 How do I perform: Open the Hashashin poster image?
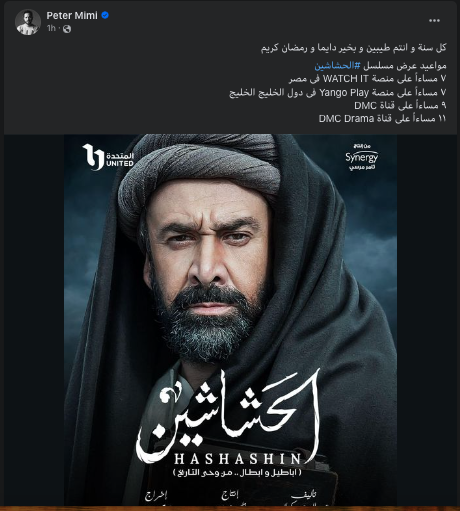tap(230, 320)
